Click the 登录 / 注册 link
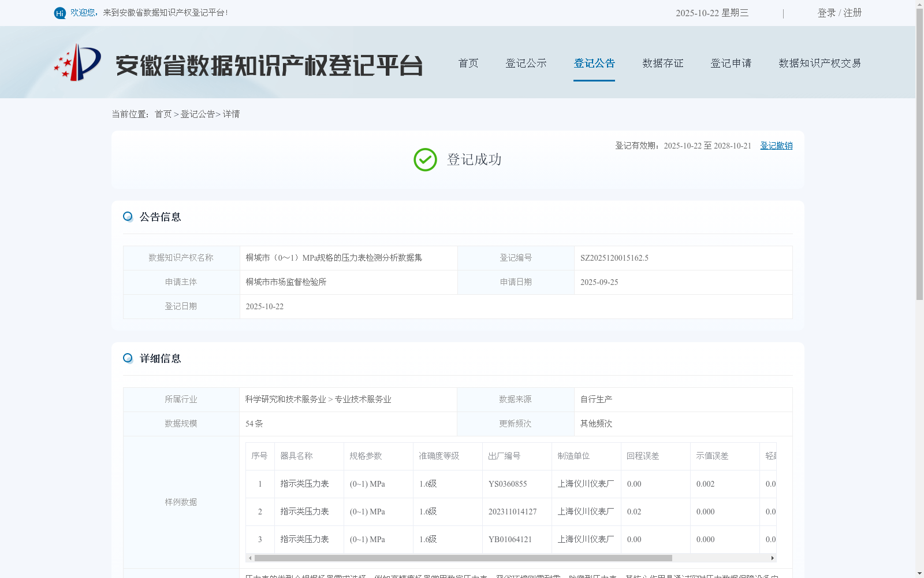Image resolution: width=924 pixels, height=578 pixels. click(840, 13)
